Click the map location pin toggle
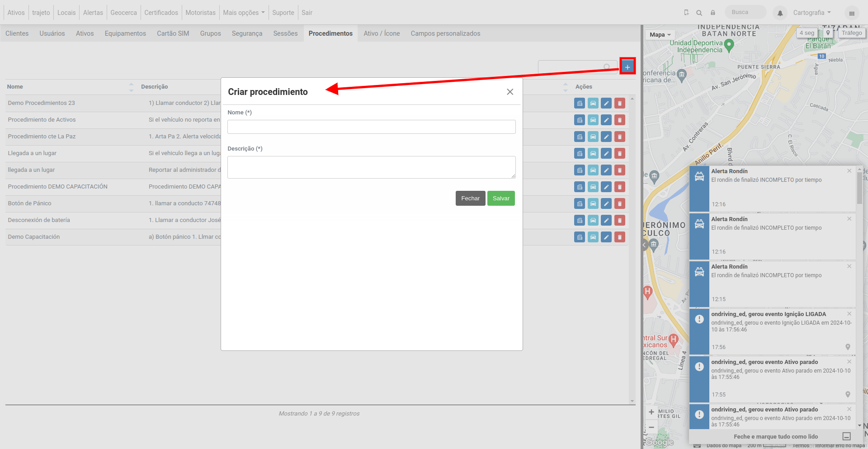868x449 pixels. click(828, 33)
